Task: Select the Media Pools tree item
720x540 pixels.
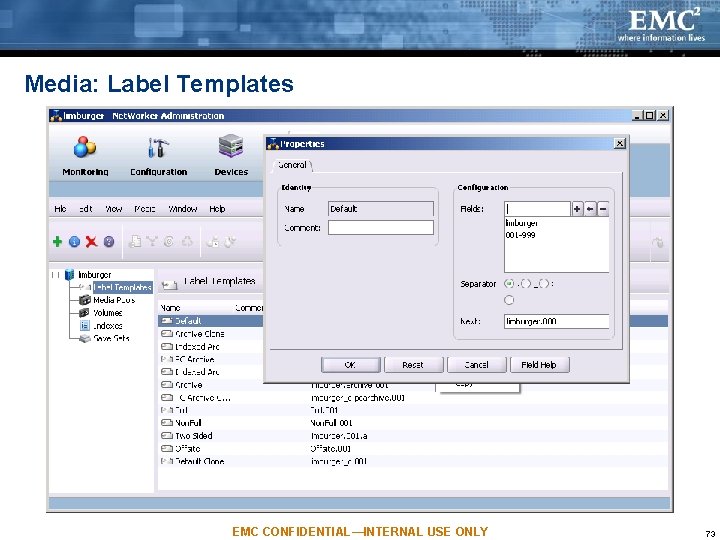Action: (x=114, y=300)
